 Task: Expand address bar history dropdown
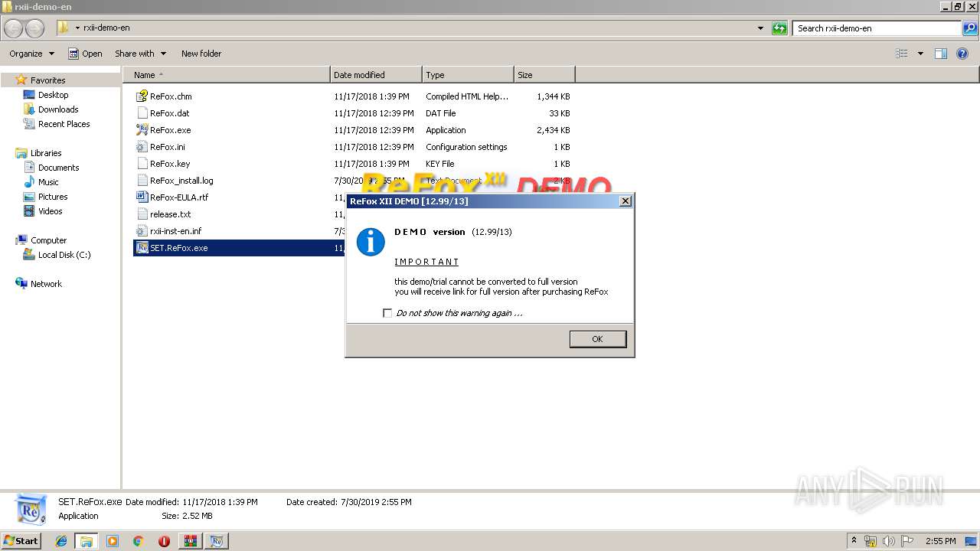[x=760, y=28]
